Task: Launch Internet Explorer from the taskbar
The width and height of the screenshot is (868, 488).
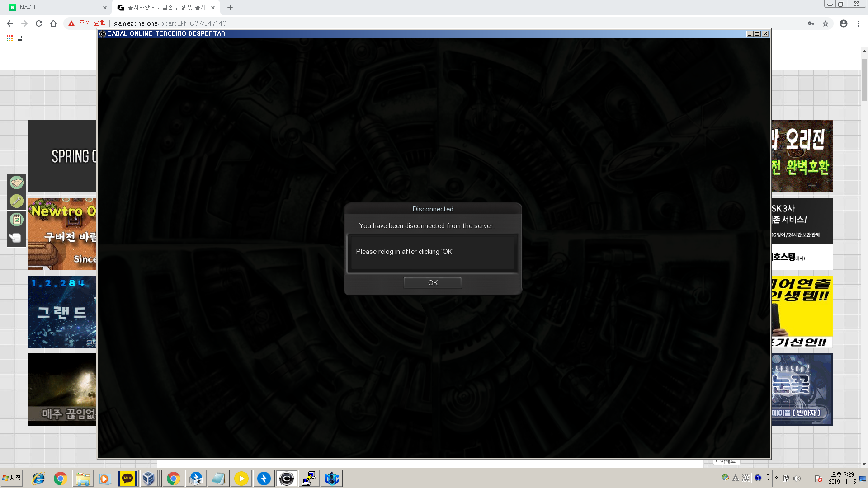Action: [38, 479]
